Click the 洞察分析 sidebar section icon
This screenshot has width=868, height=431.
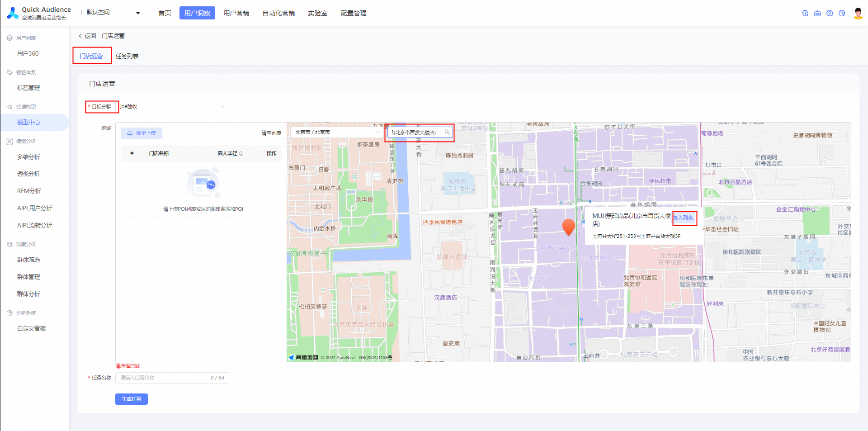point(9,244)
